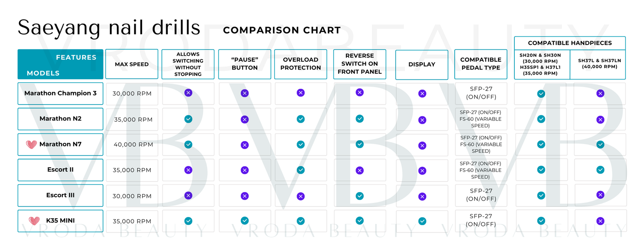Click the Compatible Handpieces header

570,43
